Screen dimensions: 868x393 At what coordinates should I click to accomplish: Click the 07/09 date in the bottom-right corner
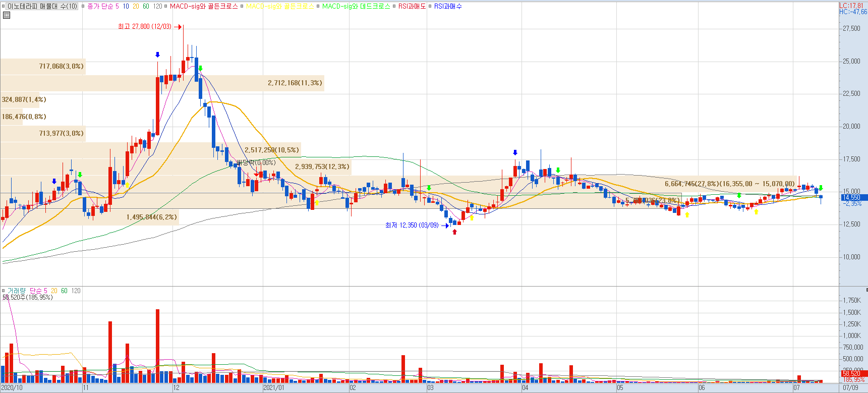(851, 388)
